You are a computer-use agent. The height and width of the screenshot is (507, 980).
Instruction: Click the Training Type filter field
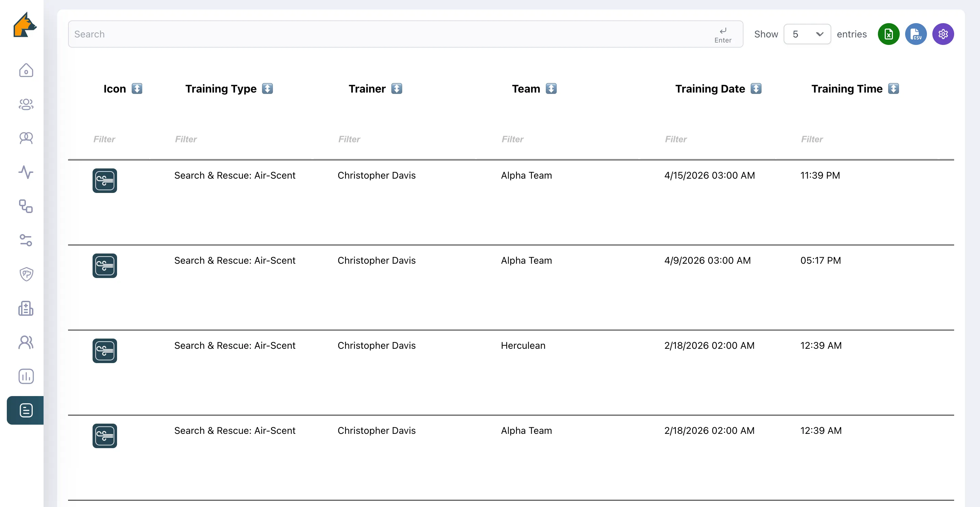point(231,139)
